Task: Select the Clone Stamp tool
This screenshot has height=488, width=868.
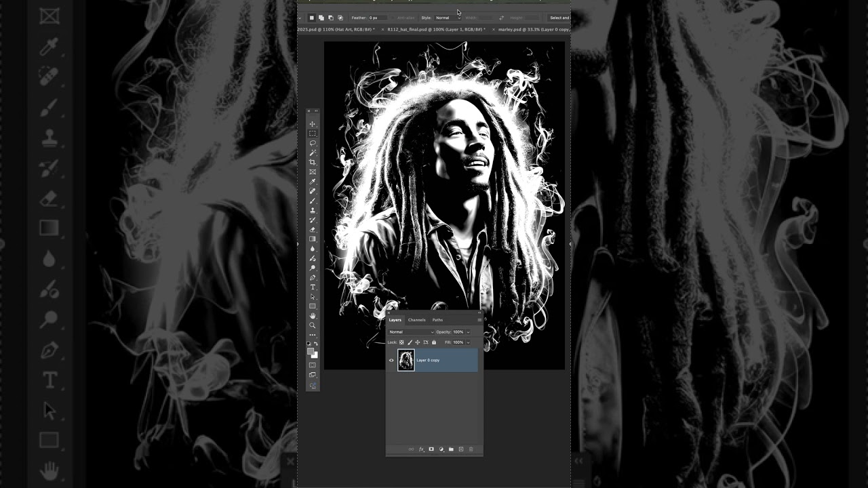Action: [x=313, y=210]
